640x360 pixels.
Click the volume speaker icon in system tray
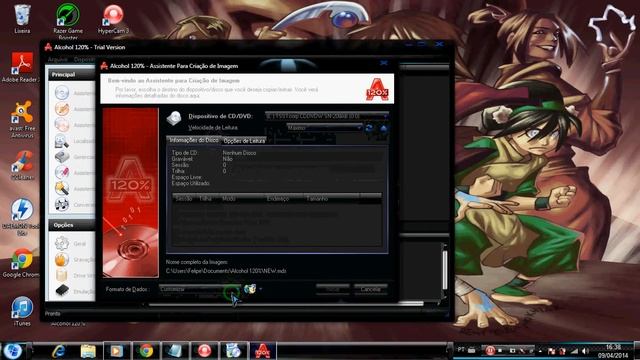[x=586, y=351]
